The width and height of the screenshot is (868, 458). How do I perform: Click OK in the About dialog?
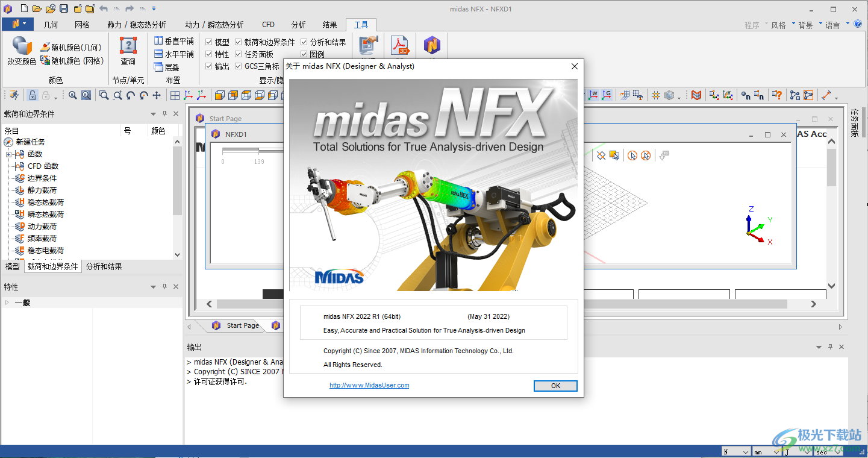pos(555,386)
